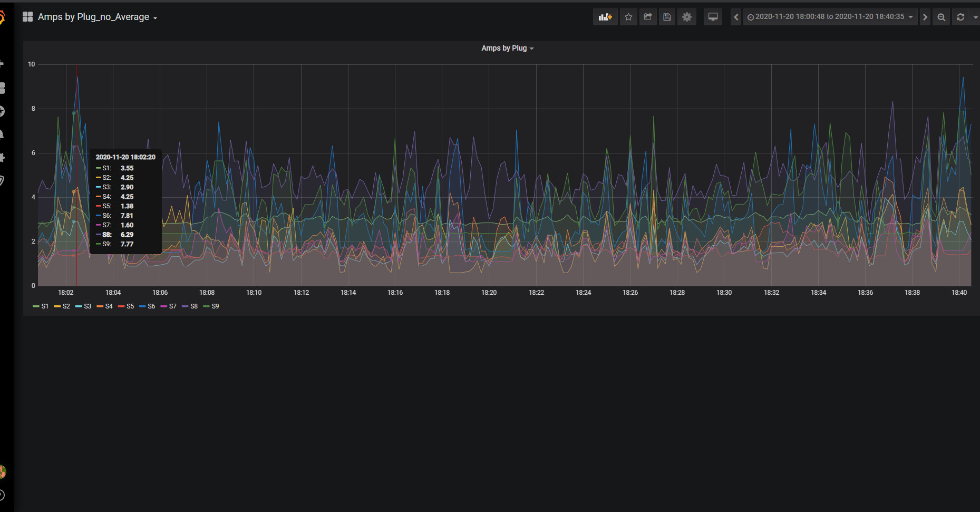Screen dimensions: 980x512
Task: Open the Share dashboard dialog
Action: click(648, 17)
